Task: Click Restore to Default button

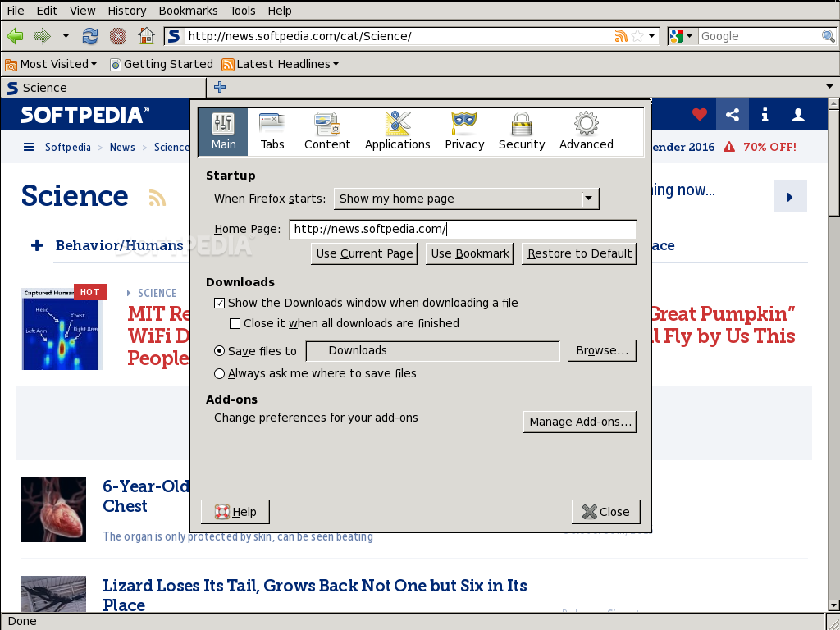Action: pos(579,254)
